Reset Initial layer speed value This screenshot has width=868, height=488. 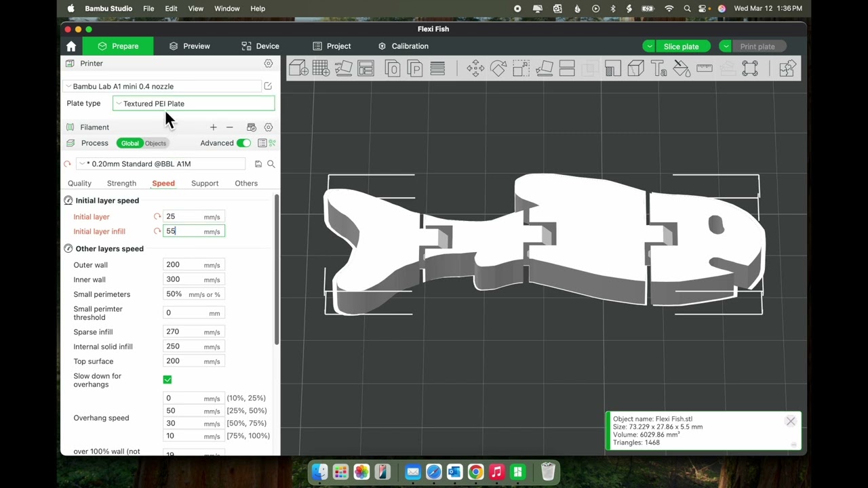157,216
